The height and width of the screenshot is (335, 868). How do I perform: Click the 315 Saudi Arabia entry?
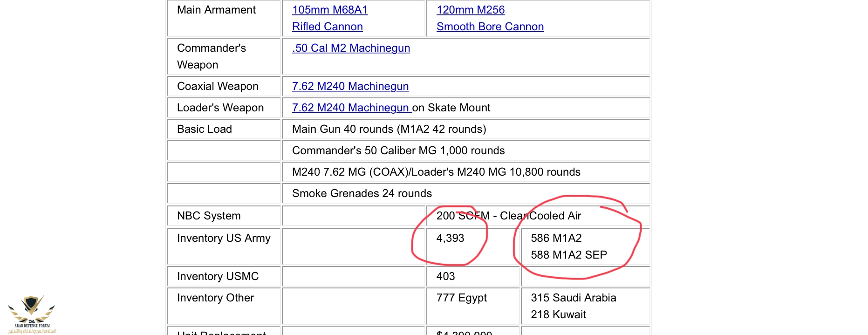point(573,298)
